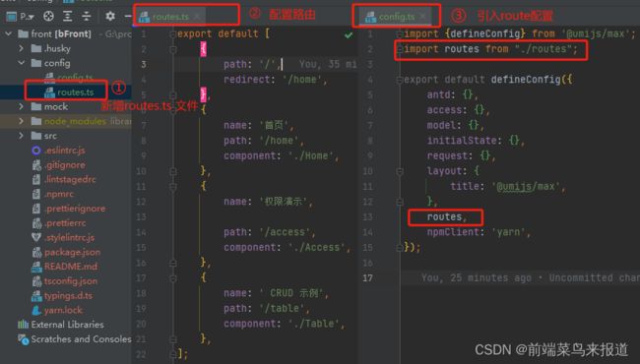Click the .stylelintrc.js file icon
640x364 pixels.
(x=36, y=237)
